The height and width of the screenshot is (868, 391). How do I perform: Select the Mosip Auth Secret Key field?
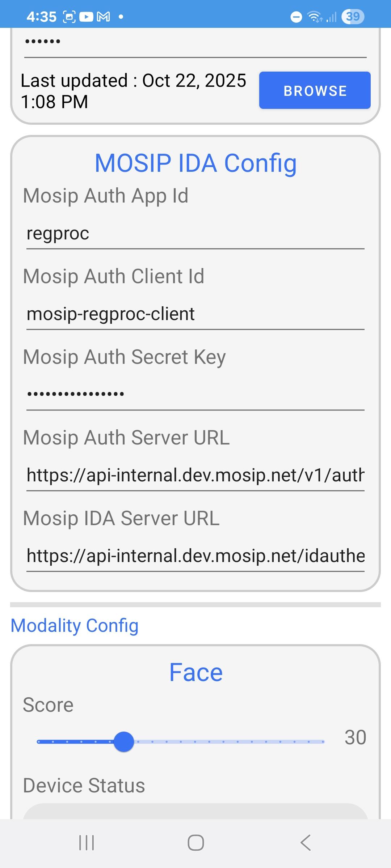tap(195, 394)
